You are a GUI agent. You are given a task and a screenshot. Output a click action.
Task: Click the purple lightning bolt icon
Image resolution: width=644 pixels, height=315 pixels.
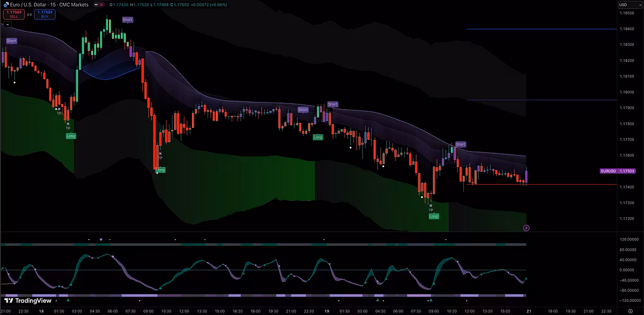click(x=527, y=227)
